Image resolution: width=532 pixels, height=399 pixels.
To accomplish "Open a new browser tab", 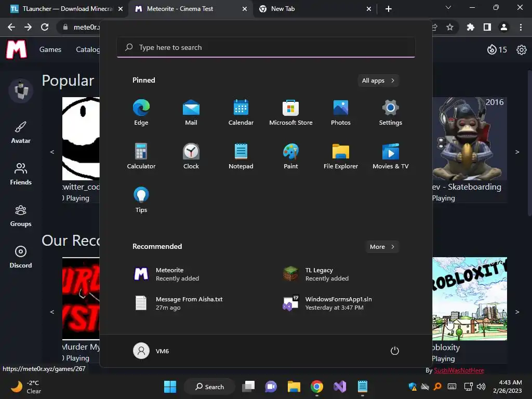I will [x=389, y=9].
